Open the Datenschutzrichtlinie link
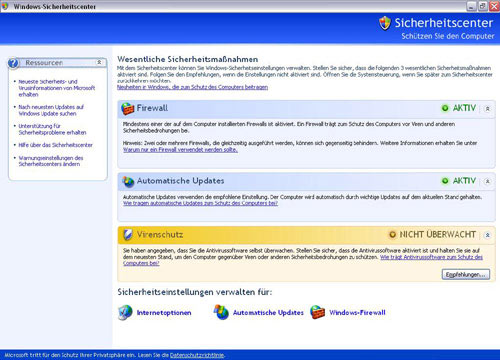Screen dimensions: 500x360 197,355
